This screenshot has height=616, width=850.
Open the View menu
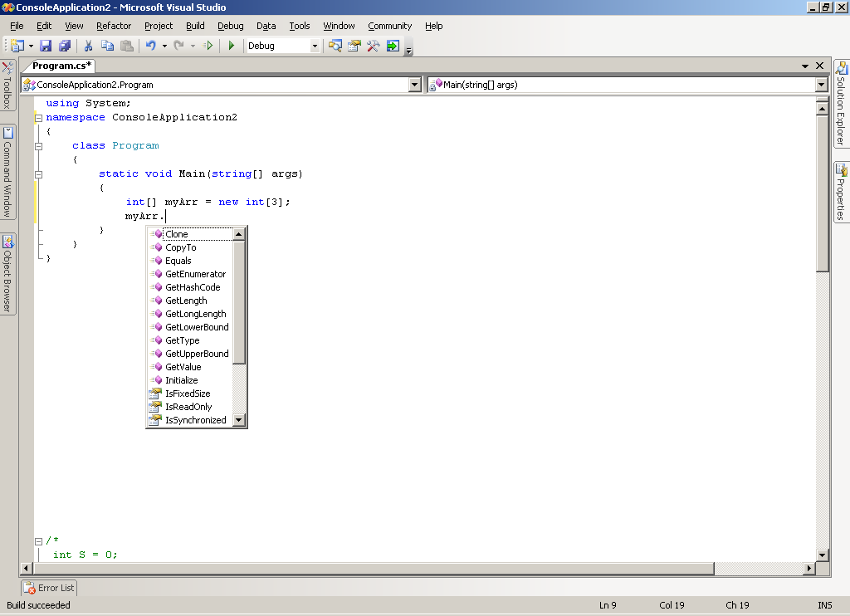click(x=74, y=26)
